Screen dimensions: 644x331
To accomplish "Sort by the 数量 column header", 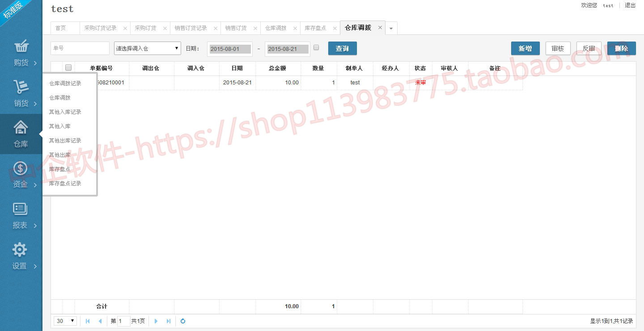I will [x=318, y=68].
